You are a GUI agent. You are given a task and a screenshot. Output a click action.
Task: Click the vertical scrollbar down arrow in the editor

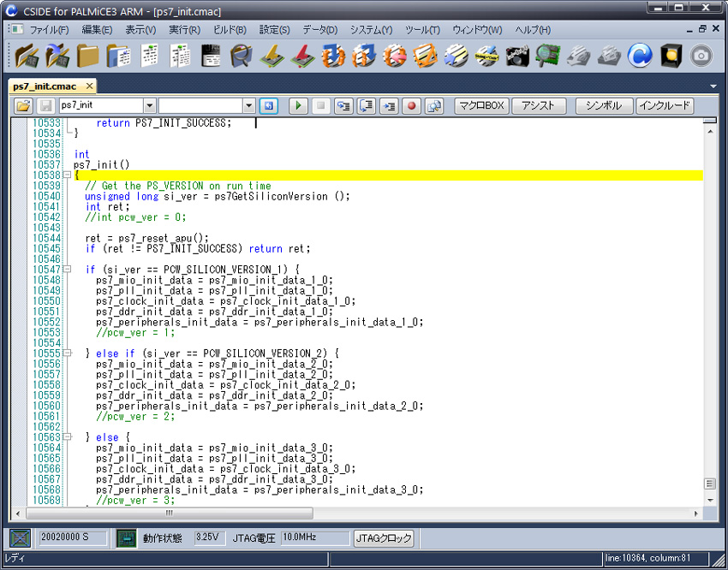pos(710,500)
